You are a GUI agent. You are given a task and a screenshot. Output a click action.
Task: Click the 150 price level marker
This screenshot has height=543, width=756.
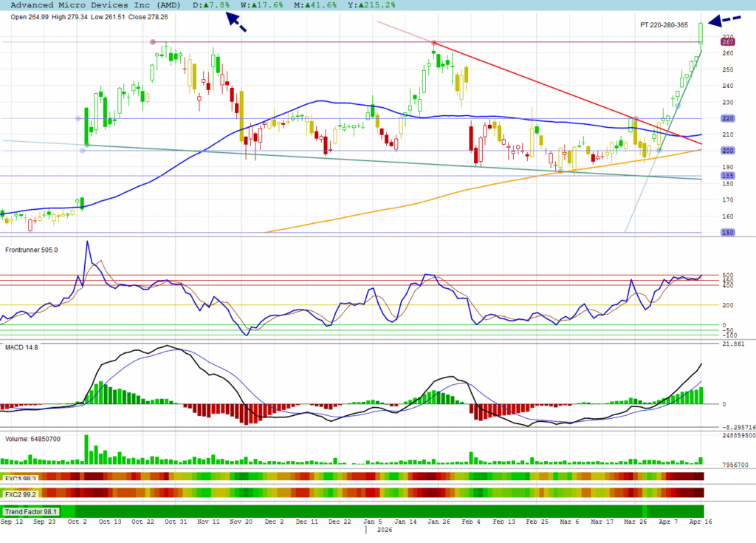pos(727,233)
